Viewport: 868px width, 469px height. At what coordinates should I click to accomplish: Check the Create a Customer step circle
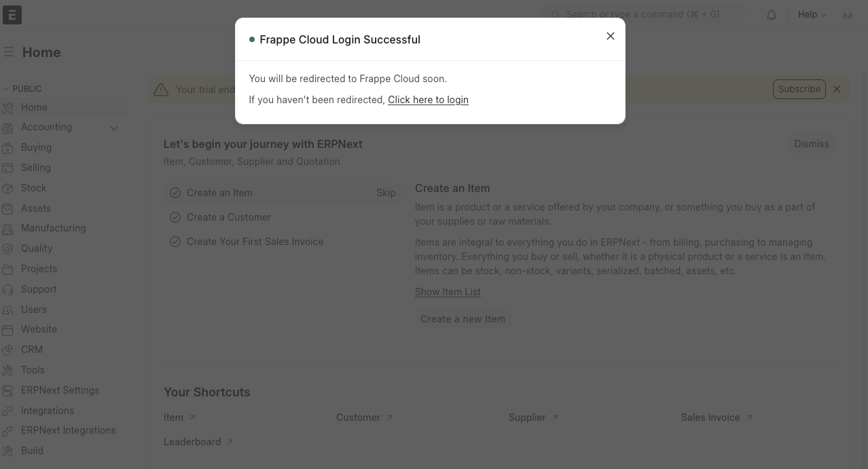[x=175, y=217]
